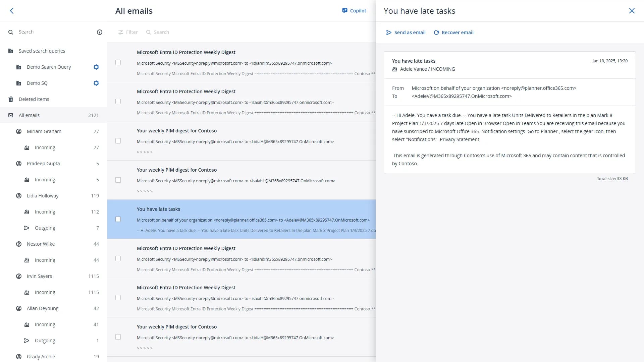Tick first 'Your weekly PIM digest' checkbox
The width and height of the screenshot is (644, 362).
tap(118, 141)
